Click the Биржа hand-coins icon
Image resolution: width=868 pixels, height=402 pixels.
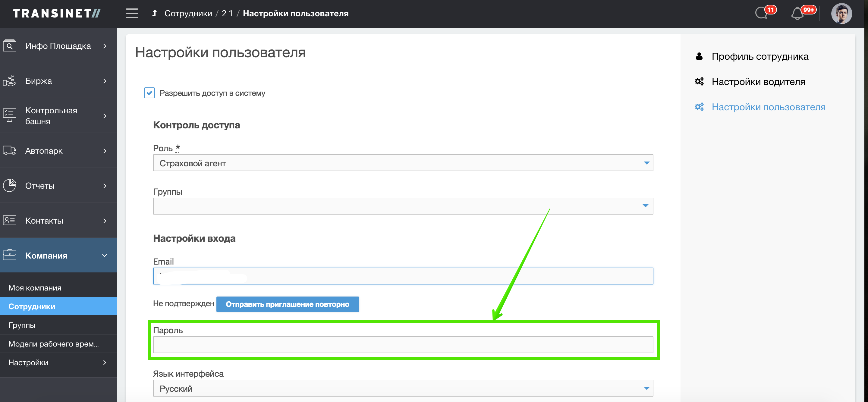(x=10, y=81)
